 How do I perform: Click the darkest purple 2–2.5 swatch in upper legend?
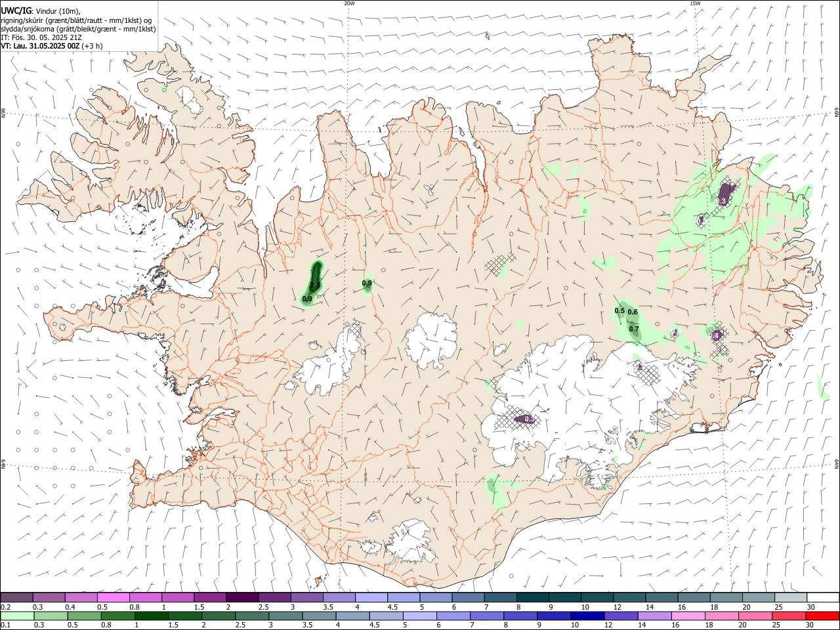(x=242, y=598)
